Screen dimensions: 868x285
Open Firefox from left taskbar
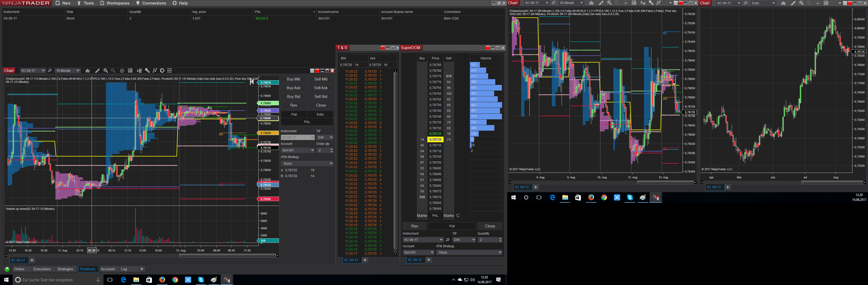(162, 280)
